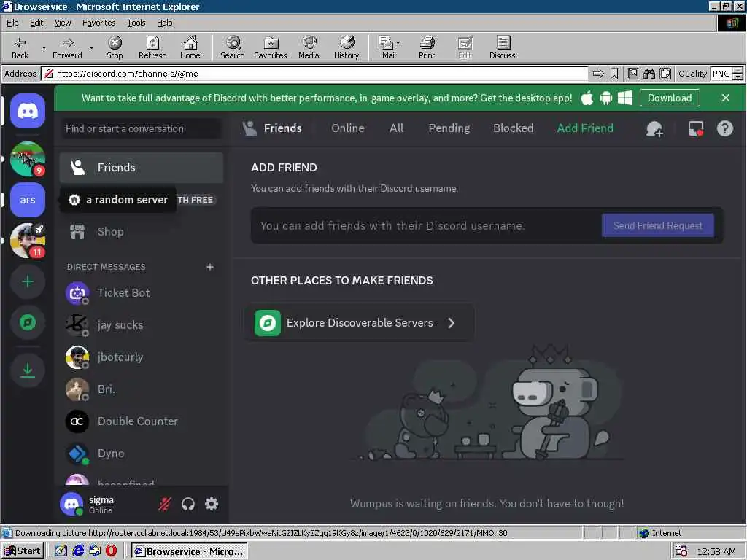This screenshot has width=747, height=560.
Task: Click the Download Apps arrow icon in sidebar
Action: pos(28,370)
